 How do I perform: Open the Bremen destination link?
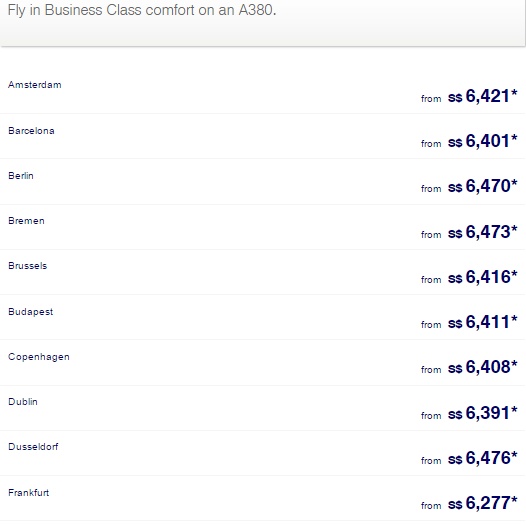click(x=27, y=221)
